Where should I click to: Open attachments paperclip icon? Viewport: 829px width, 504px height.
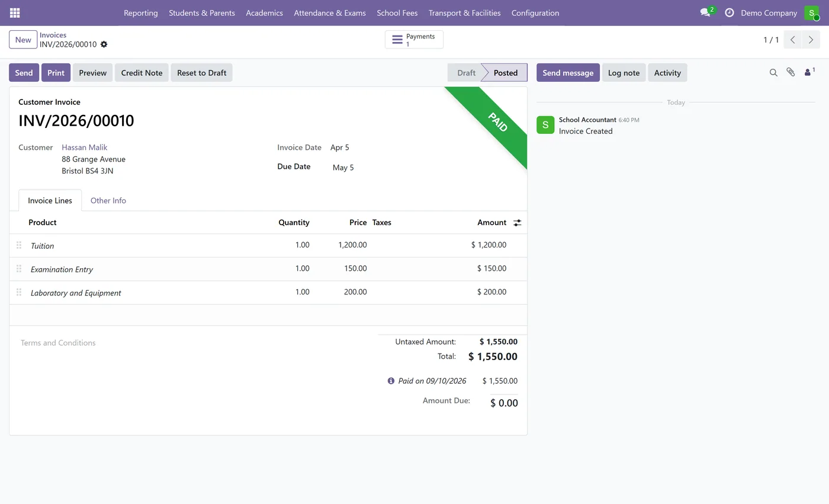[791, 72]
